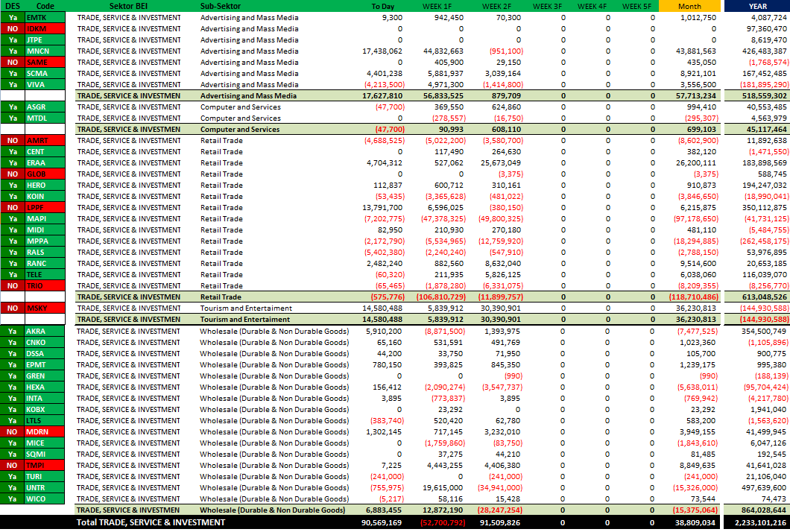Select the MTDL code cell

pyautogui.click(x=45, y=118)
